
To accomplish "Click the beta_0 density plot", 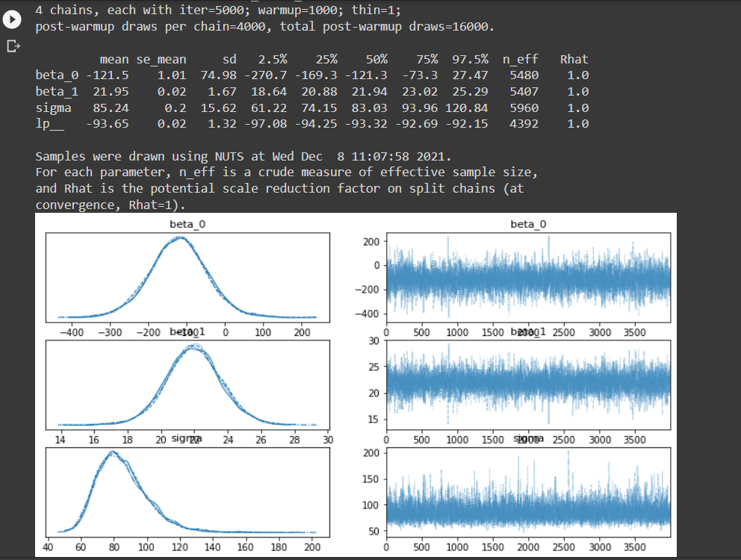I will point(187,278).
